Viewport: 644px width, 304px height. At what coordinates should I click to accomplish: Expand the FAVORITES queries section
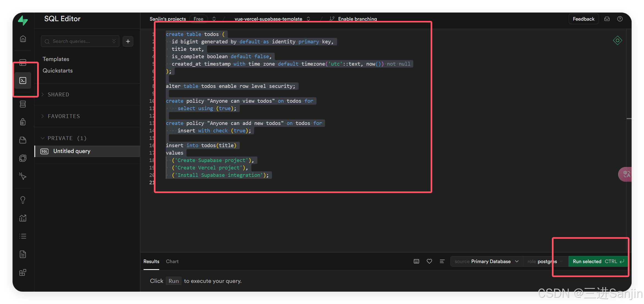pyautogui.click(x=64, y=116)
